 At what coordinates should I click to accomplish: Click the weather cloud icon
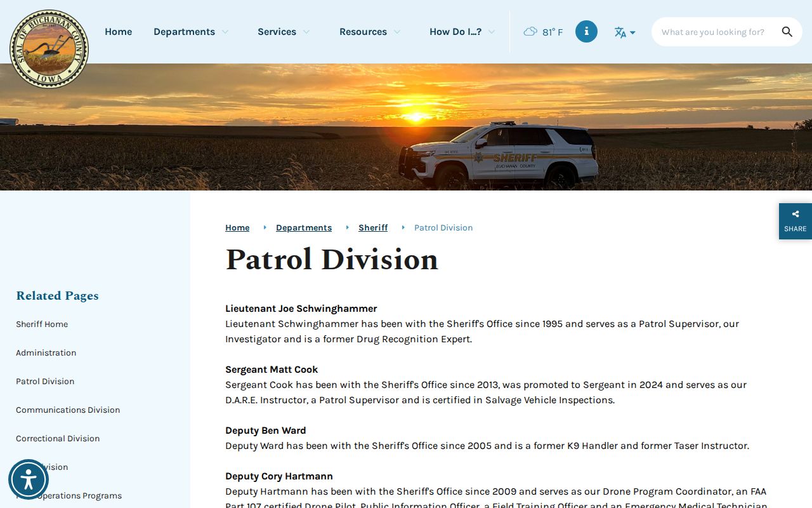point(530,32)
